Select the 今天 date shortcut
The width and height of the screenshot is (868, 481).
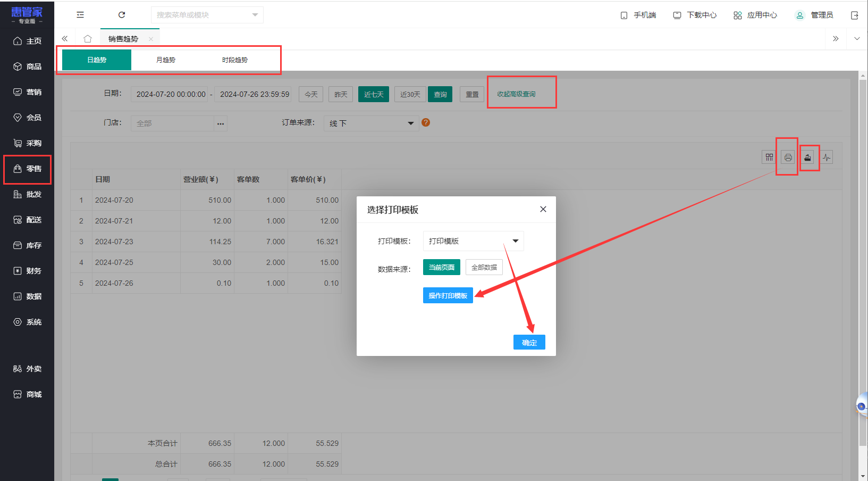pos(311,94)
